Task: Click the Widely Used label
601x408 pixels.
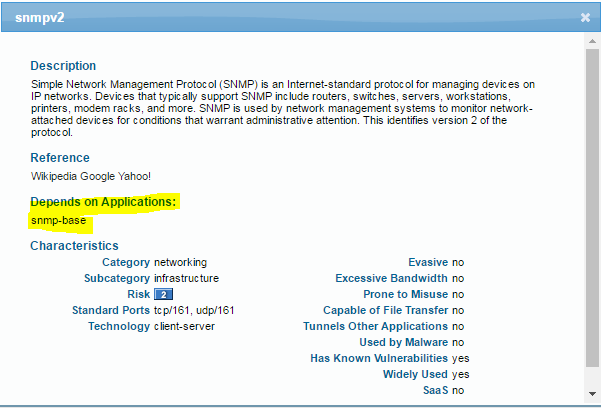Action: pos(415,374)
